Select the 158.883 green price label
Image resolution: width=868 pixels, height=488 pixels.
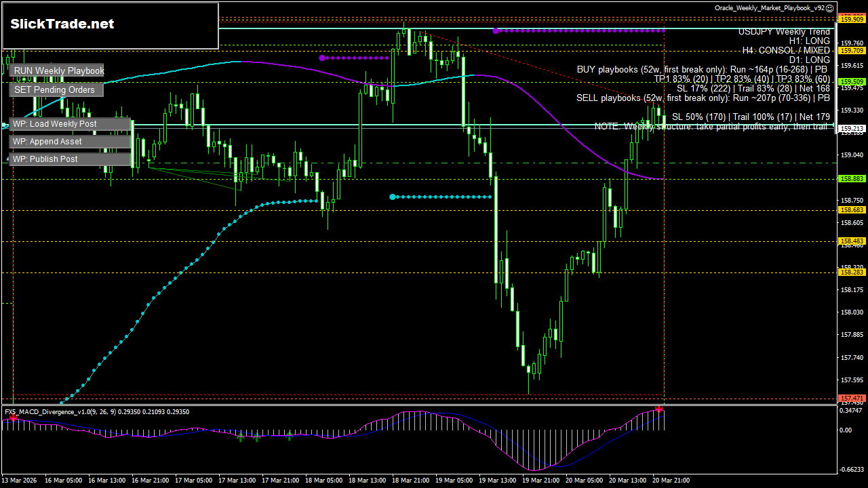point(852,179)
